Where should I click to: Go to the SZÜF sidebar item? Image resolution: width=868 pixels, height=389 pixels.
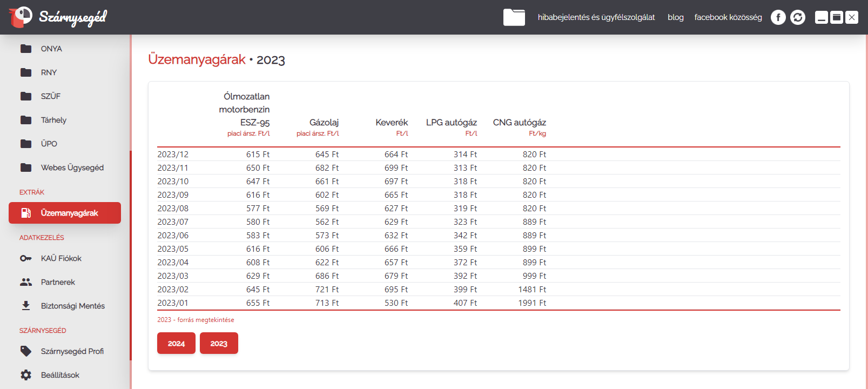(x=50, y=96)
